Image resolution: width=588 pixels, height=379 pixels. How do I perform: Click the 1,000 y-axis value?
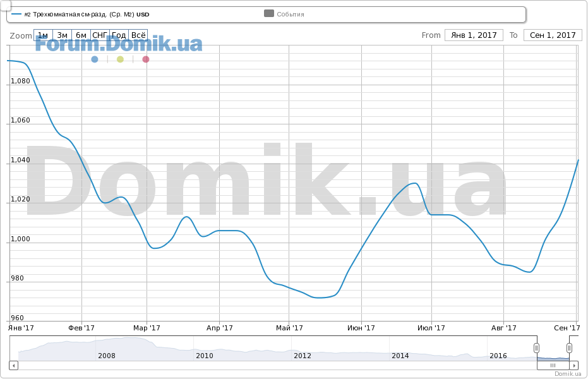(20, 239)
